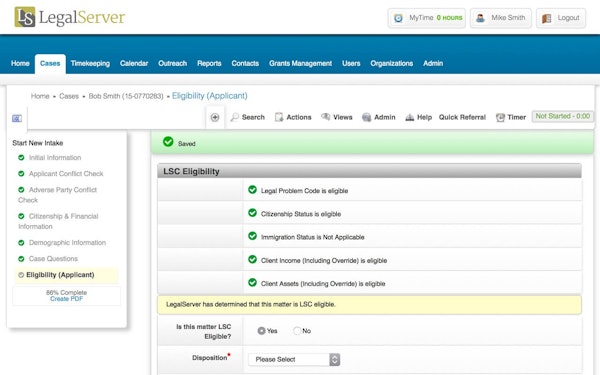600x375 pixels.
Task: Open the Search toolbar menu
Action: (248, 117)
